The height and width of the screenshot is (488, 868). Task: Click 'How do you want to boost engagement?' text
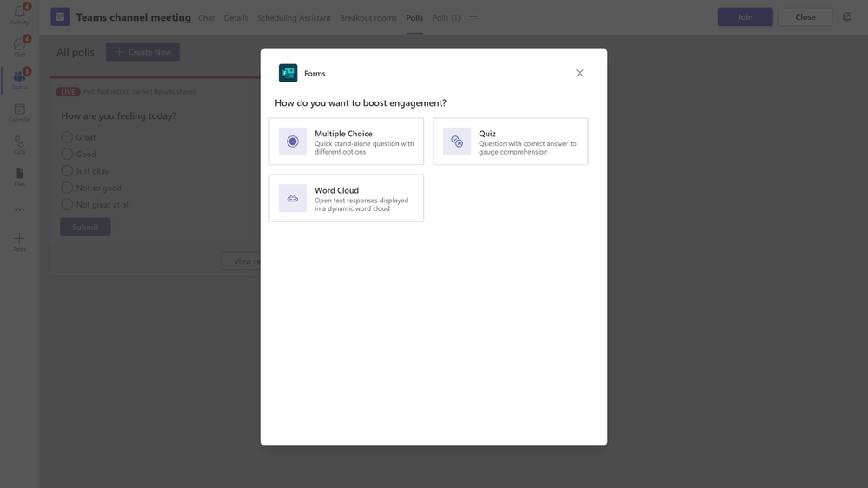(x=361, y=103)
